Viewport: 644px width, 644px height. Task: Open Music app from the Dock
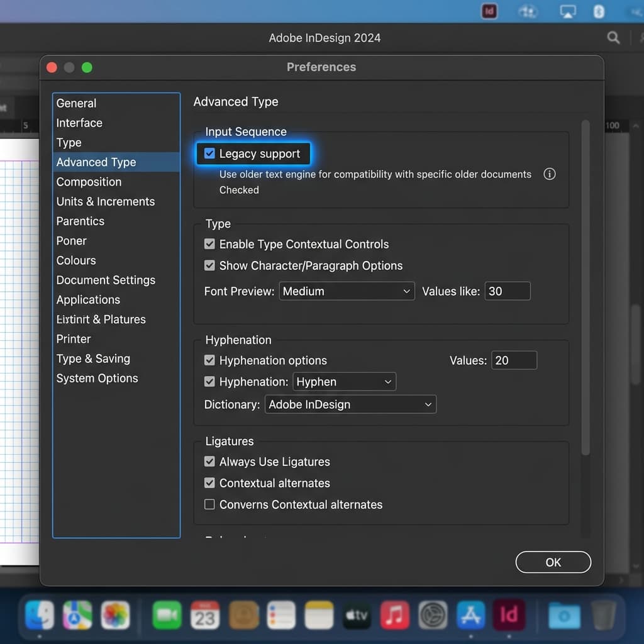[x=394, y=615]
